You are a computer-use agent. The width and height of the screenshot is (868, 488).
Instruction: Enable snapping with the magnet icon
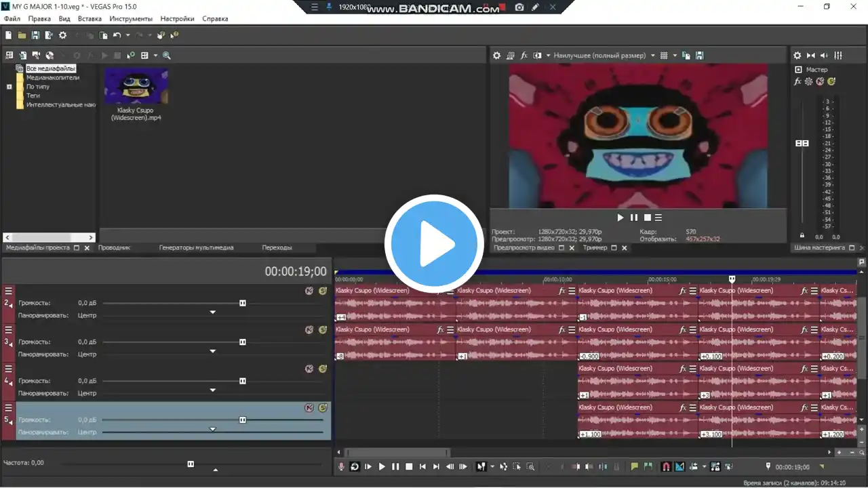[666, 466]
